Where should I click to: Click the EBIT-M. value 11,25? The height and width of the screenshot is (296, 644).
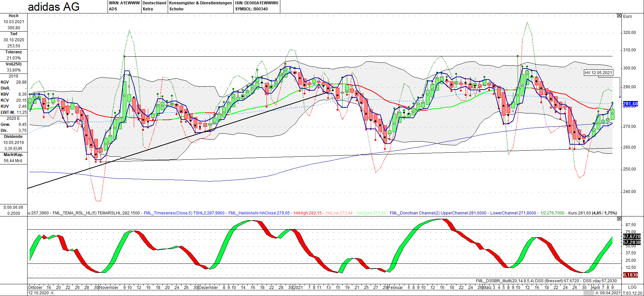22,112
